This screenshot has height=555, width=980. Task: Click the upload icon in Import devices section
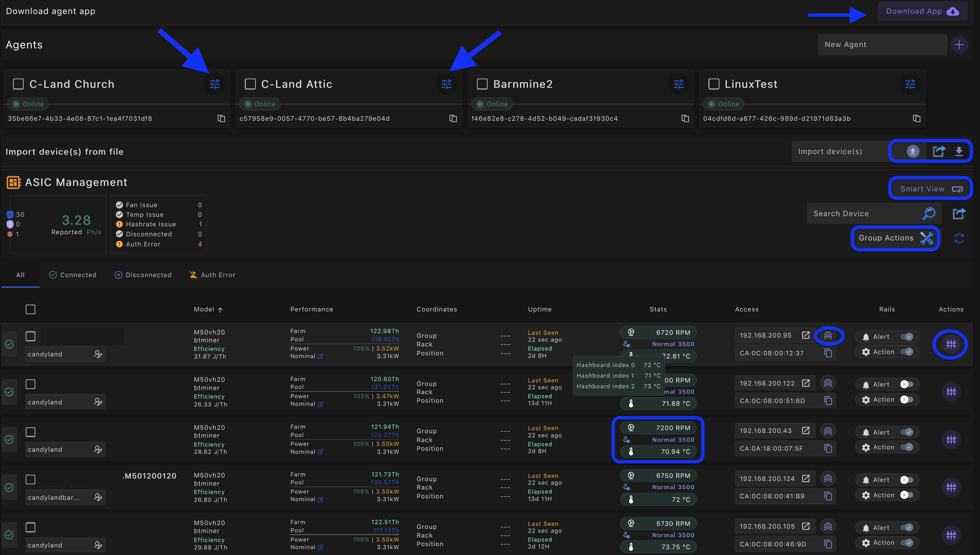pos(912,151)
